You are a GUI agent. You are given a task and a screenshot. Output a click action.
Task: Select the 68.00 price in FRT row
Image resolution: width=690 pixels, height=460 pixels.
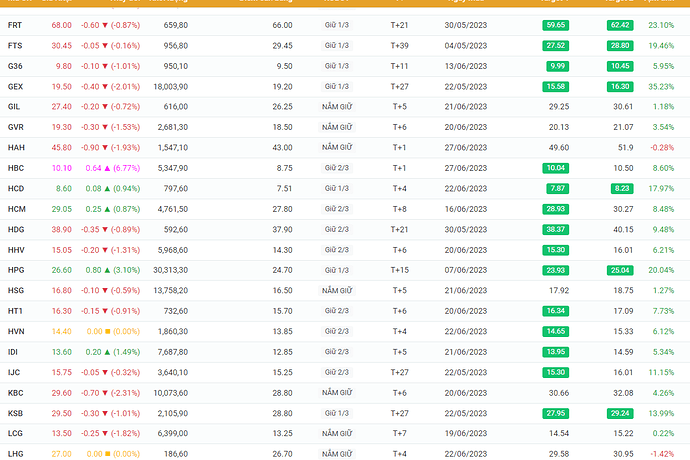pyautogui.click(x=62, y=25)
